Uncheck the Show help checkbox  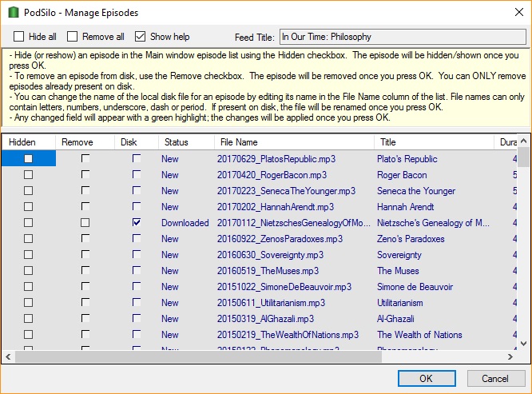[x=141, y=37]
